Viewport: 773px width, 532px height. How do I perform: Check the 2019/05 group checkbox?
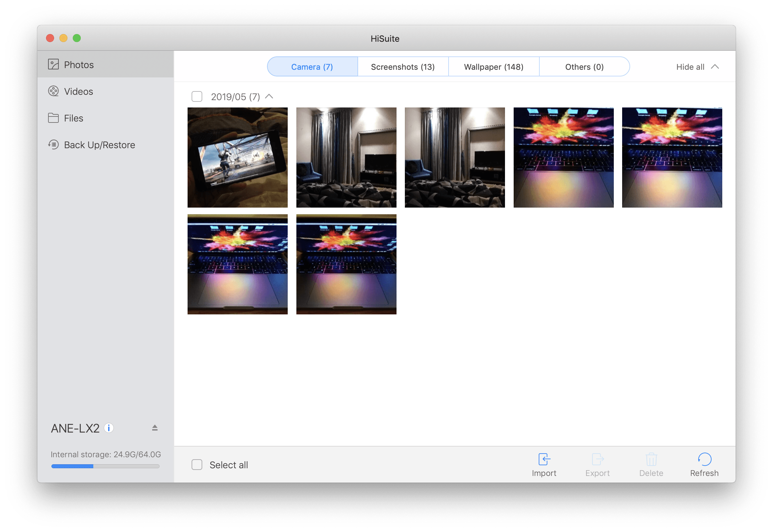click(x=197, y=96)
